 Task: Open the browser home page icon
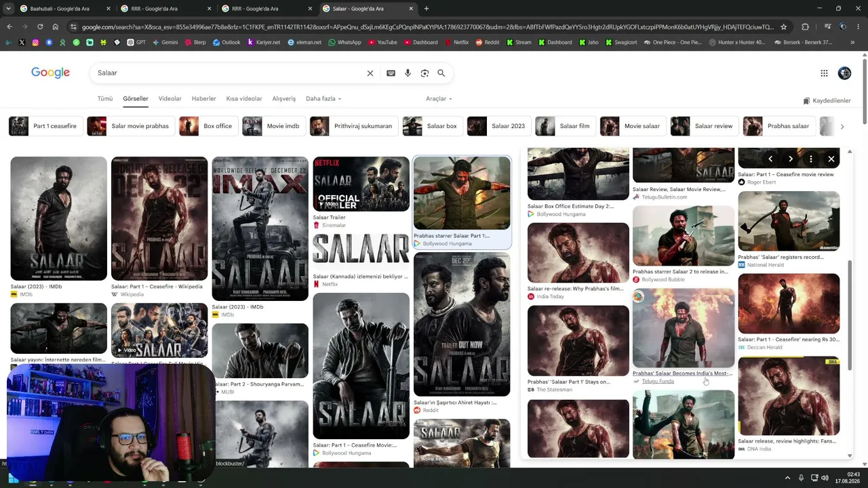pyautogui.click(x=56, y=27)
